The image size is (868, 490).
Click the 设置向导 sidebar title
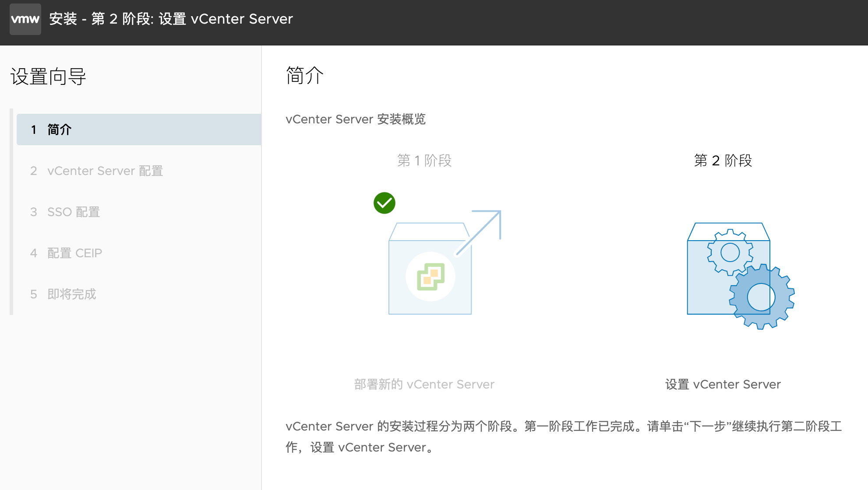click(x=48, y=77)
